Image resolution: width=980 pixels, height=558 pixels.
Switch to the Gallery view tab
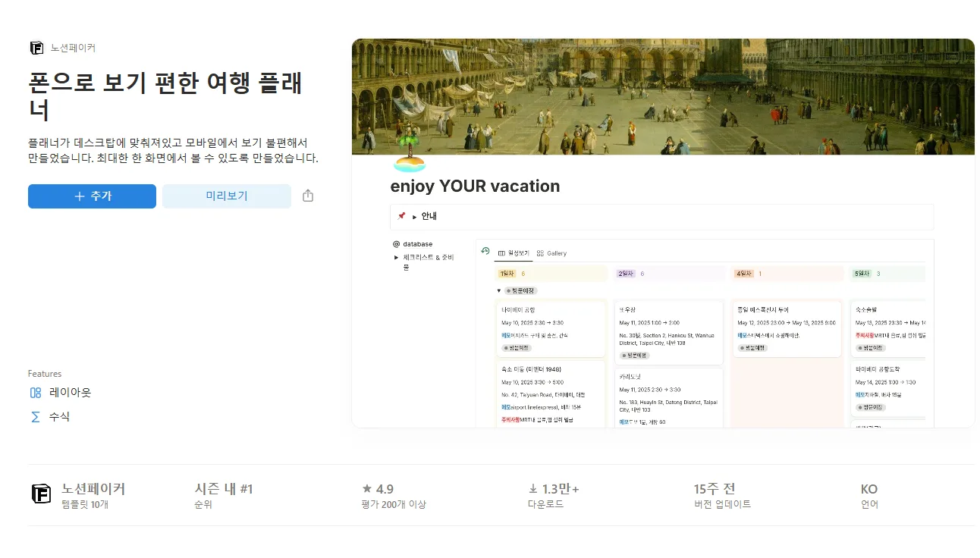[x=551, y=253]
